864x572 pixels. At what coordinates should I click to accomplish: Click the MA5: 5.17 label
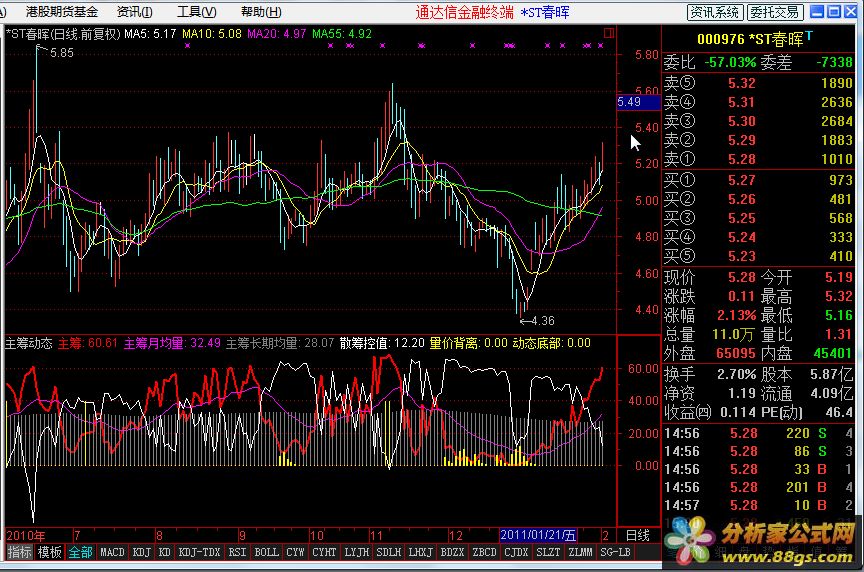pyautogui.click(x=150, y=34)
